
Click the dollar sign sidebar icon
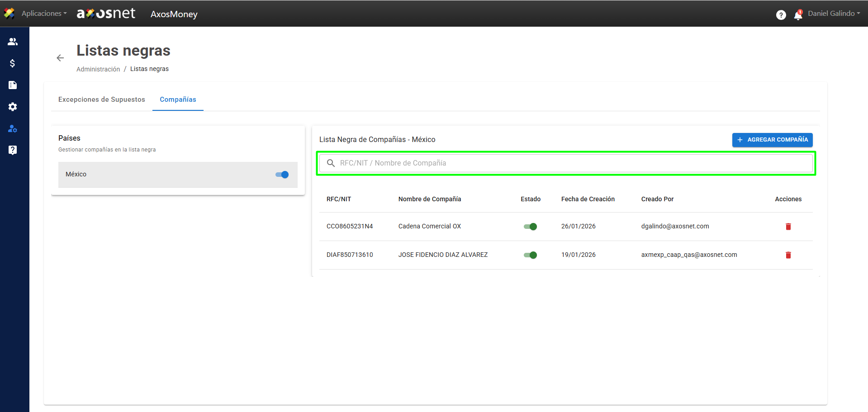(x=13, y=63)
